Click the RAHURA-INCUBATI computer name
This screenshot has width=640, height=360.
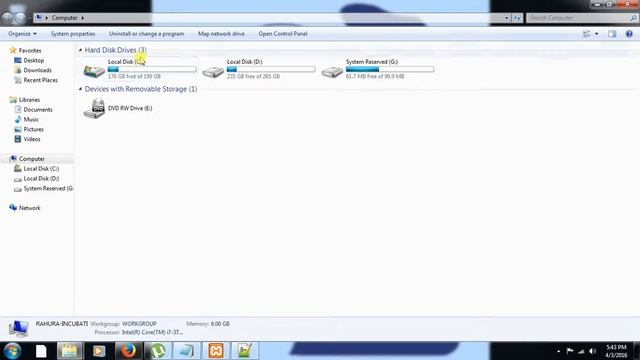(x=62, y=324)
